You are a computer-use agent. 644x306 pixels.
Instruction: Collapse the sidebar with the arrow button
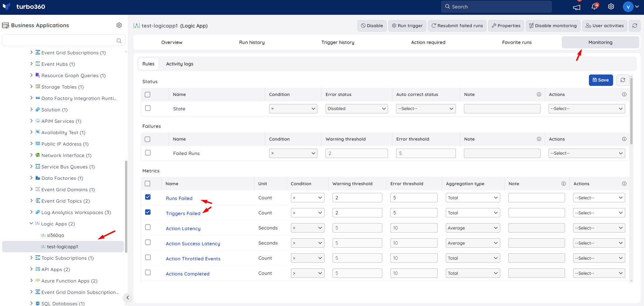click(128, 298)
